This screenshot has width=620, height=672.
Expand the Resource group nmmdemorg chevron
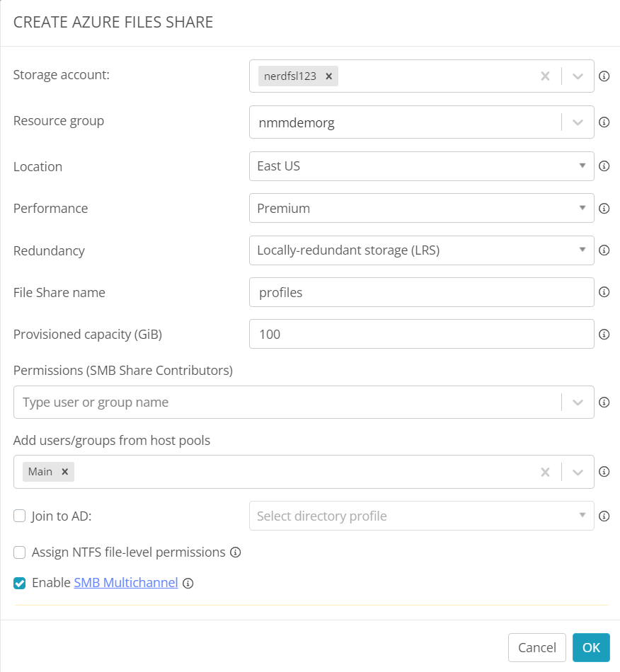(578, 122)
